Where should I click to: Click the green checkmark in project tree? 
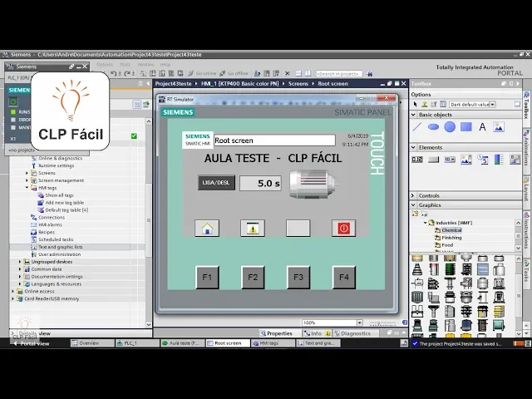pyautogui.click(x=134, y=135)
